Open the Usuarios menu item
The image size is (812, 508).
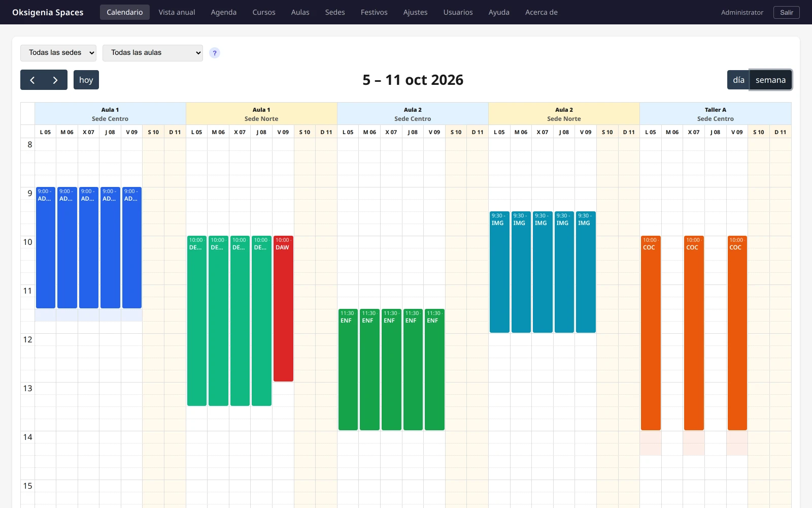pos(458,12)
